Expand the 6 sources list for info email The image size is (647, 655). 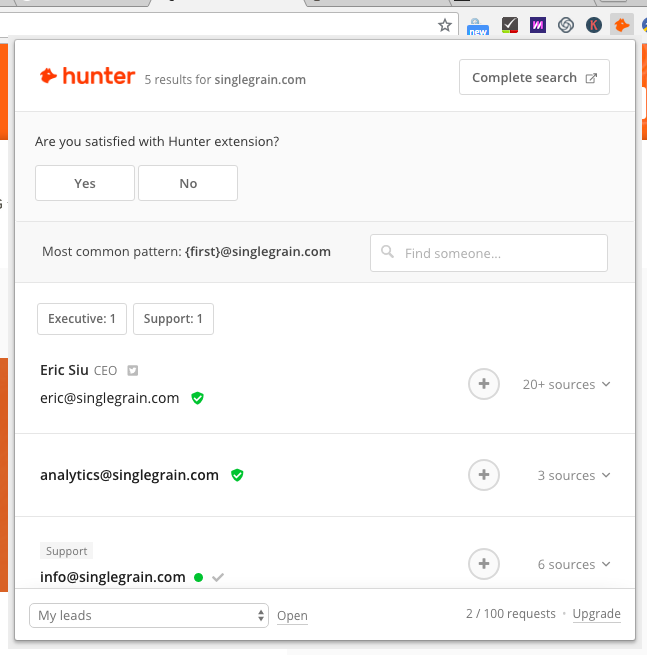click(574, 564)
